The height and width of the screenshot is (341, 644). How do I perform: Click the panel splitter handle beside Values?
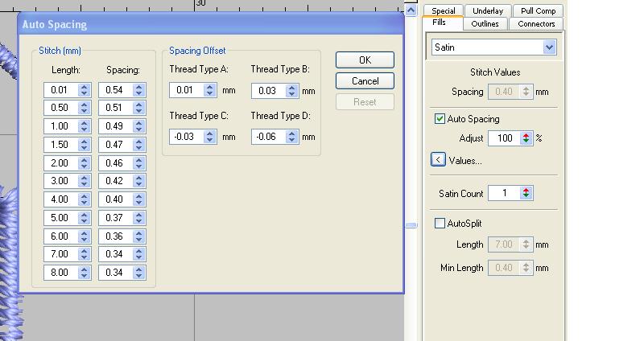411,225
